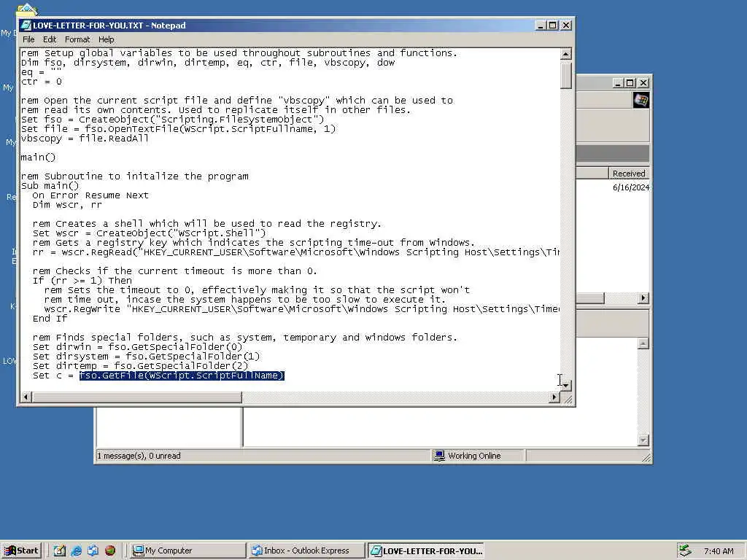Image resolution: width=747 pixels, height=560 pixels.
Task: Click the "1 message(s), 0 unread" status text
Action: point(139,456)
